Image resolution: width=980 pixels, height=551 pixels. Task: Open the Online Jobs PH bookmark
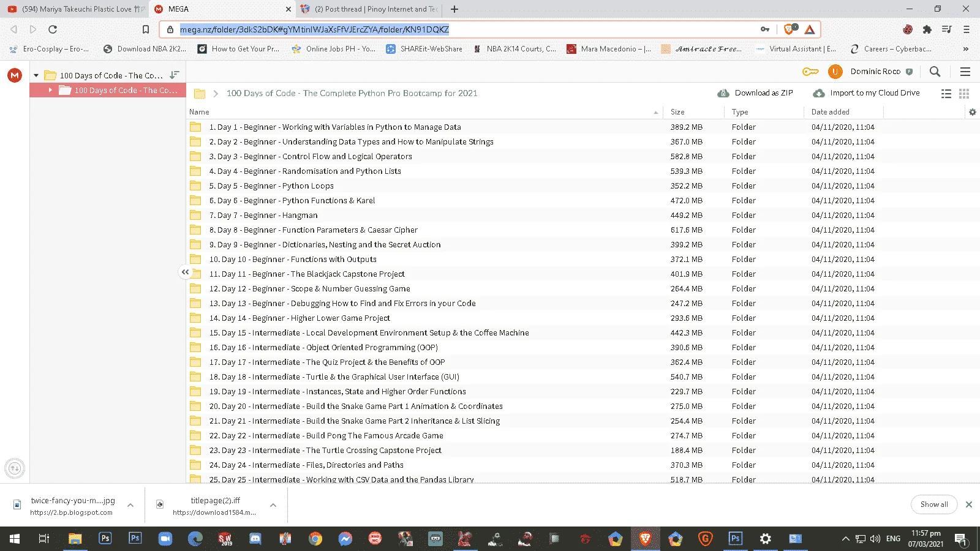click(x=334, y=49)
